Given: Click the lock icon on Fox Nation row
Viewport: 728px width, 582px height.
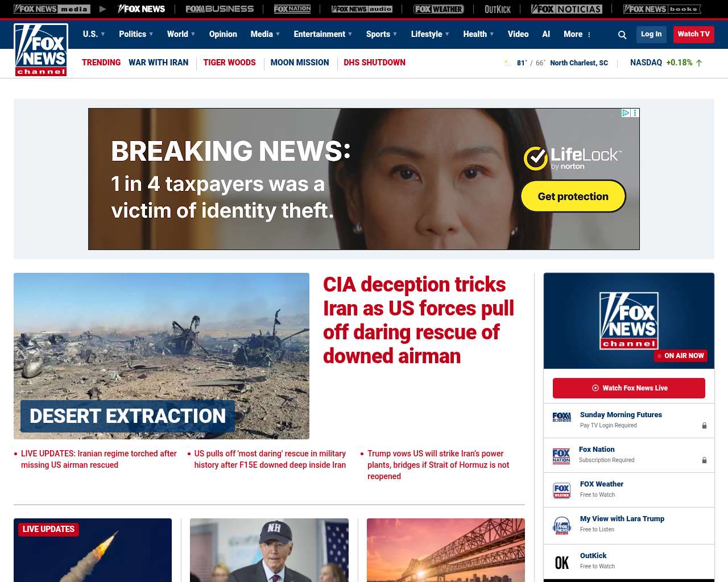Looking at the screenshot, I should 704,460.
